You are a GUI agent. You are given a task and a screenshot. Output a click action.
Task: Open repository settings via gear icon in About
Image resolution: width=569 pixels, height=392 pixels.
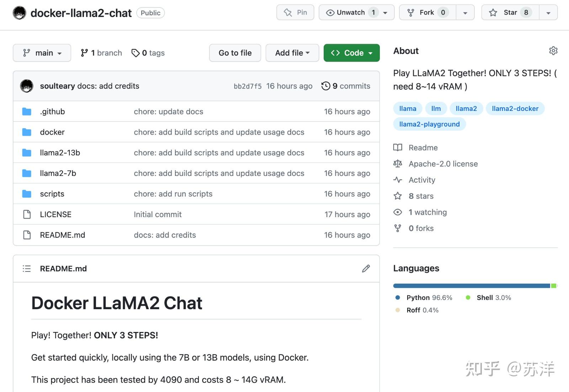click(553, 51)
